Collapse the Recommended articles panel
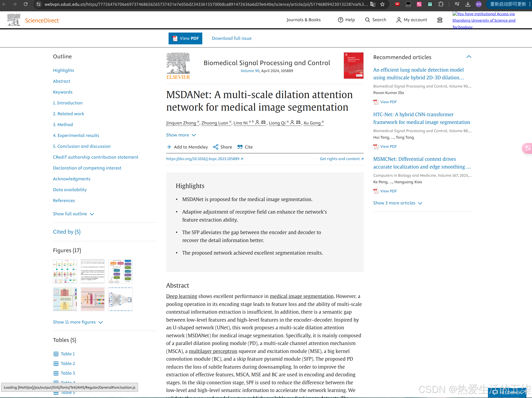Viewport: 532px width, 398px height. tap(469, 57)
